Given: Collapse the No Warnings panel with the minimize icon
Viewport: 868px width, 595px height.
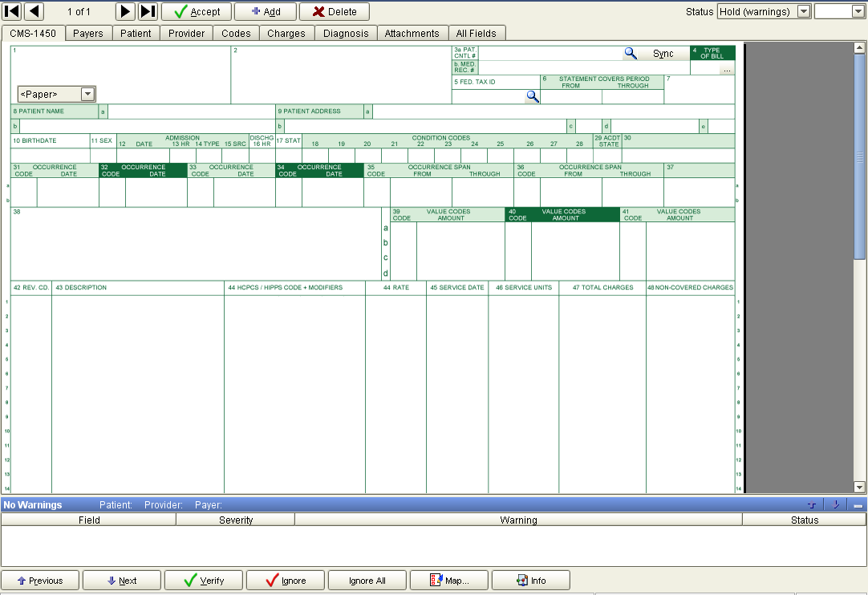Looking at the screenshot, I should tap(857, 504).
